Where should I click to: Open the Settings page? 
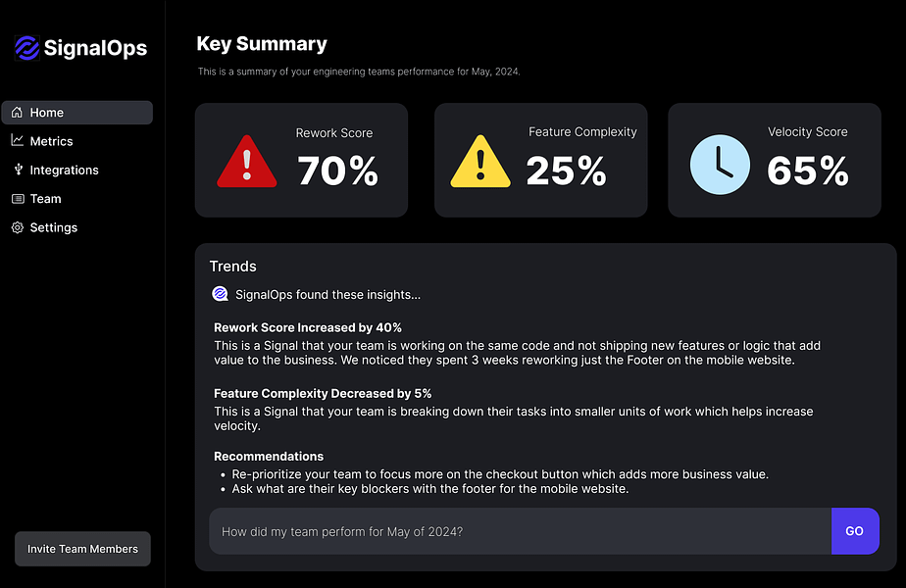(x=53, y=227)
